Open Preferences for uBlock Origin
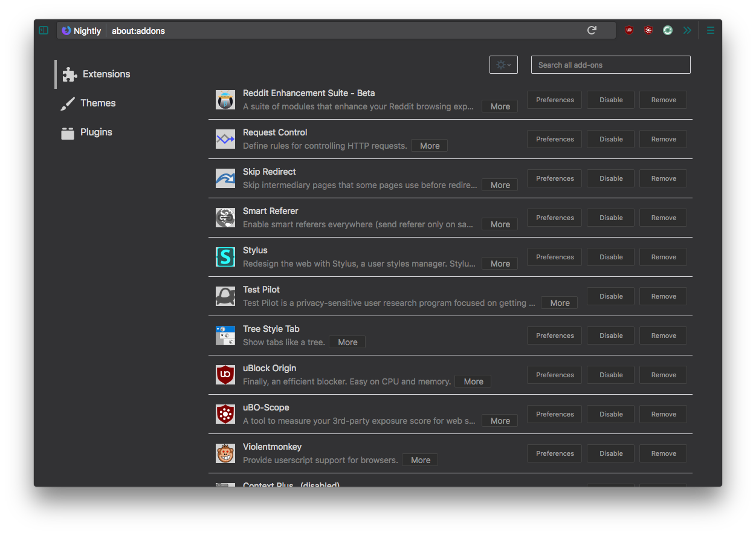Image resolution: width=756 pixels, height=535 pixels. [x=555, y=375]
